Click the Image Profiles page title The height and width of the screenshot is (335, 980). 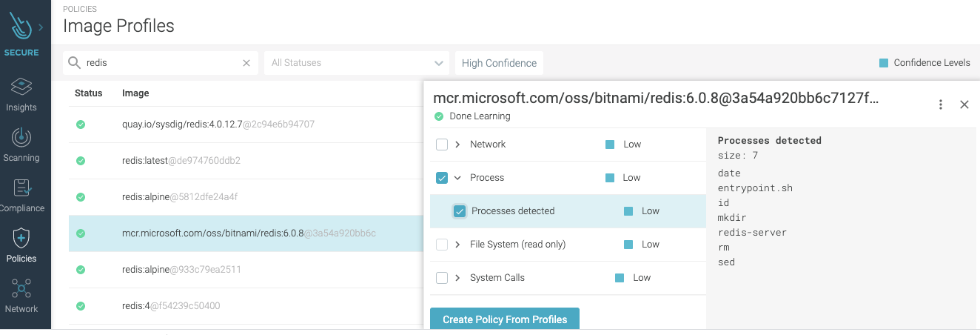coord(118,26)
